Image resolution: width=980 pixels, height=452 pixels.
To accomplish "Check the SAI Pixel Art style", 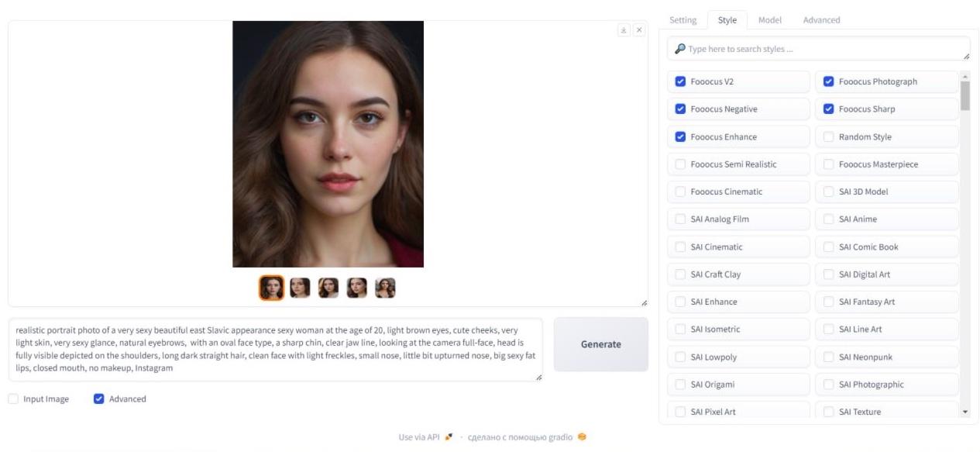I will (680, 412).
